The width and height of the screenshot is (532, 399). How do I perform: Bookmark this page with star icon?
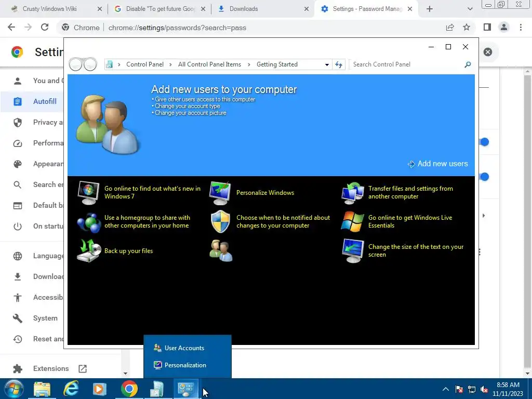click(x=467, y=28)
